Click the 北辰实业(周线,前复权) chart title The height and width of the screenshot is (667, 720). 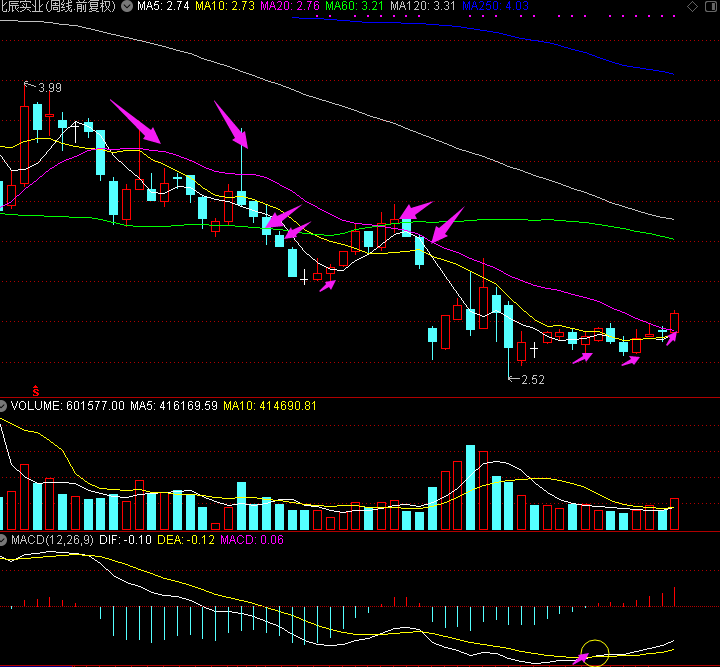tap(58, 6)
